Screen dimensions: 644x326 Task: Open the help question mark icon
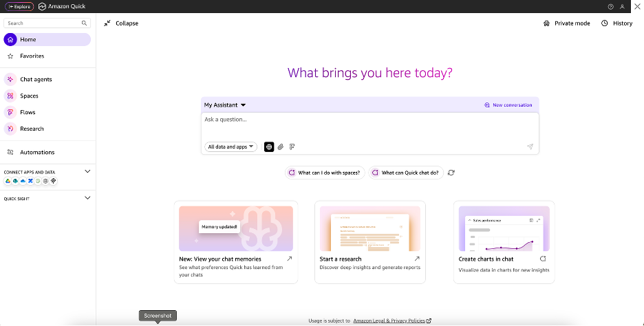pyautogui.click(x=611, y=7)
